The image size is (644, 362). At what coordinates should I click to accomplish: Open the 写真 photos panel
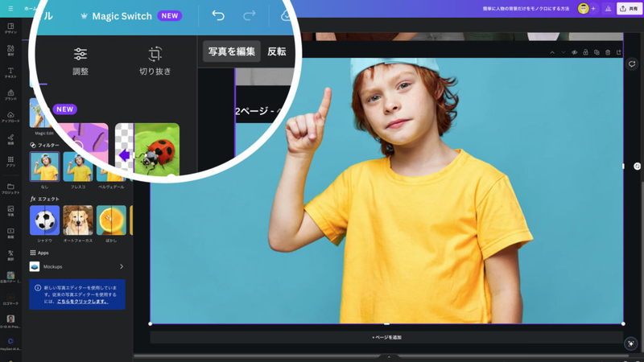(10, 211)
